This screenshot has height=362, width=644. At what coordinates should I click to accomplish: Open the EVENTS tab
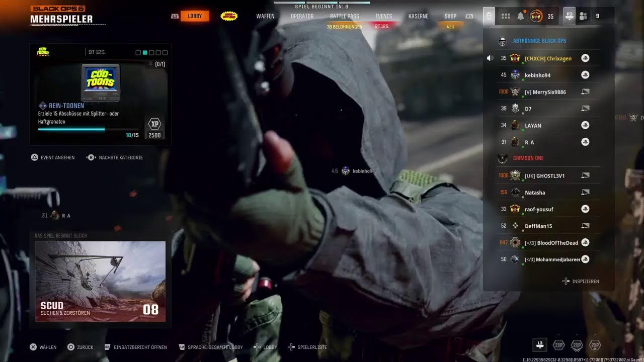383,16
